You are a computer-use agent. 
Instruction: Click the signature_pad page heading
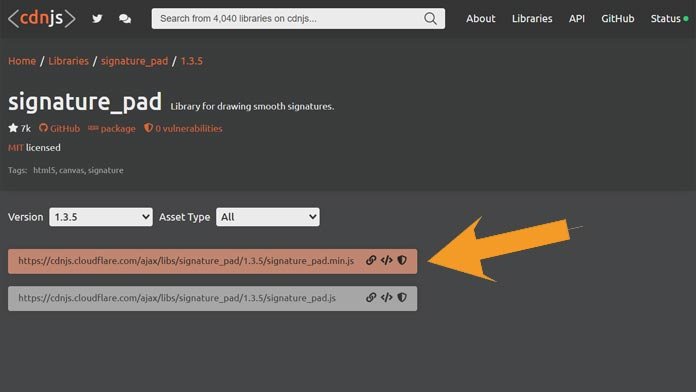coord(85,102)
